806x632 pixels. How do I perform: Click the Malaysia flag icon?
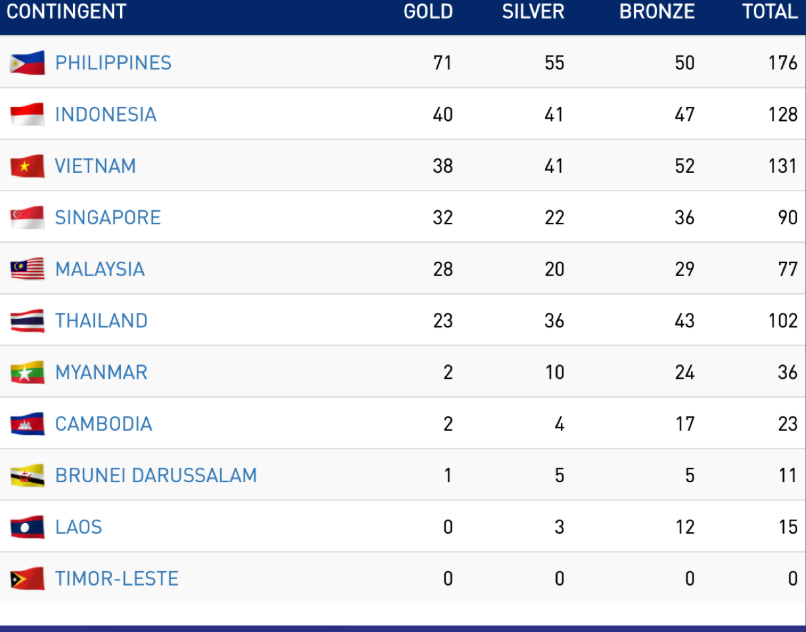[x=27, y=269]
